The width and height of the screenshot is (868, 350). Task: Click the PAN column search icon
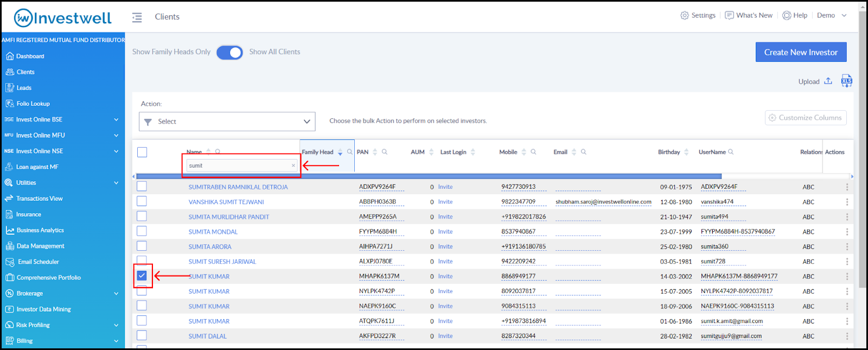click(x=385, y=152)
